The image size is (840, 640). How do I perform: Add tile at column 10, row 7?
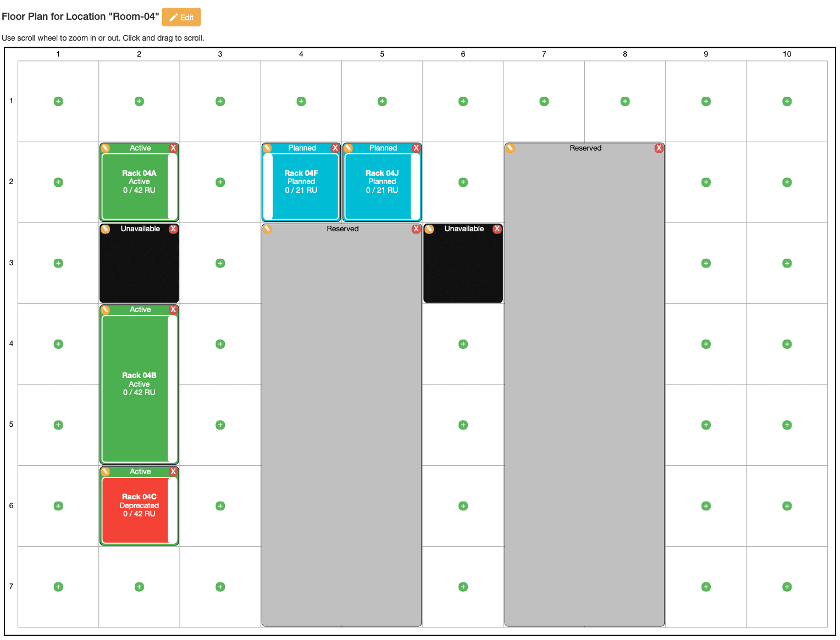point(787,587)
